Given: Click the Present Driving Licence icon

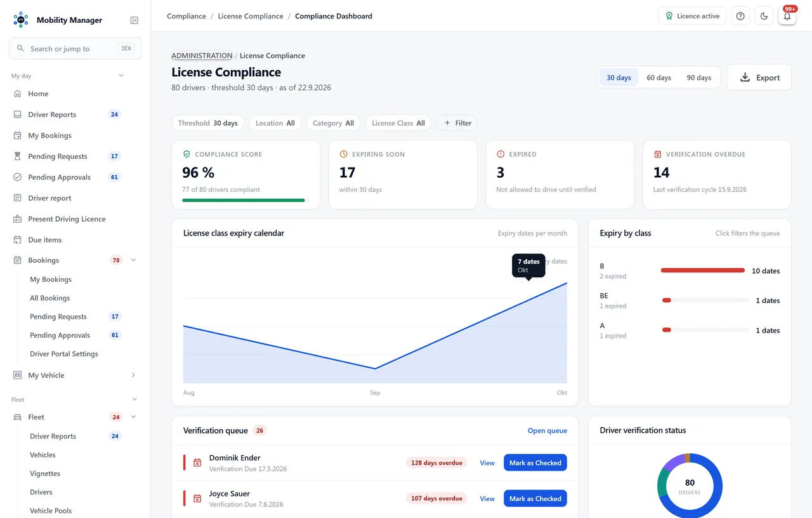Looking at the screenshot, I should 17,219.
